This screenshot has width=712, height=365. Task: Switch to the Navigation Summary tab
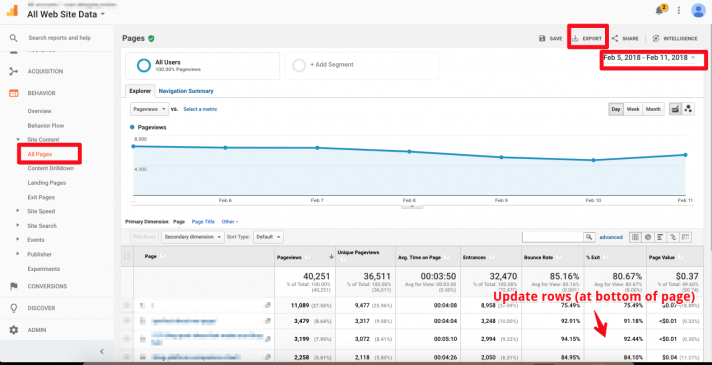click(x=186, y=91)
